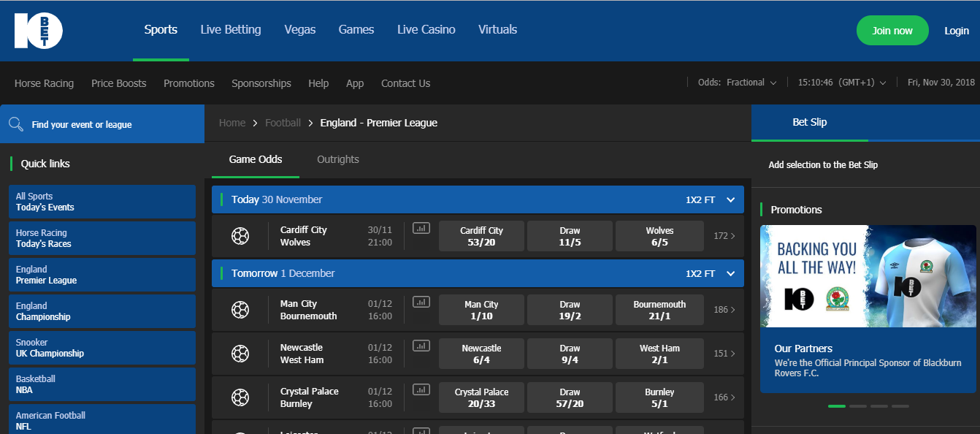
Task: Bet on Burnley at 5/1
Action: (659, 397)
